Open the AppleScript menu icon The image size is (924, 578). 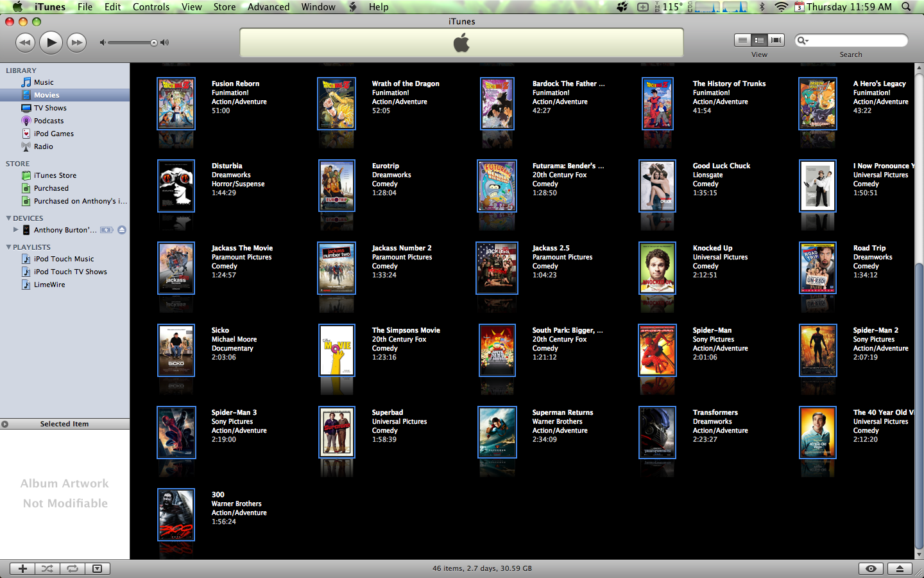[x=352, y=7]
